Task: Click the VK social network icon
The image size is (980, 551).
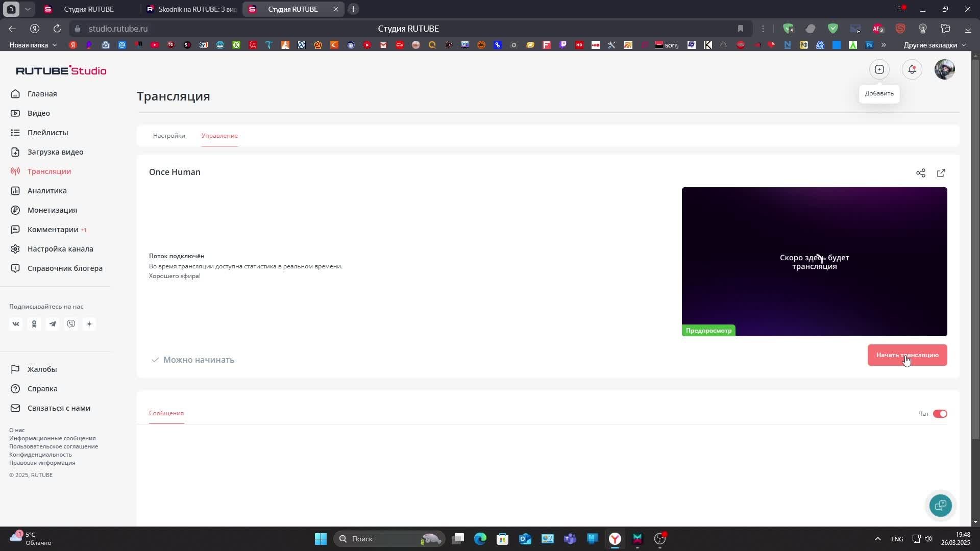Action: [x=16, y=324]
